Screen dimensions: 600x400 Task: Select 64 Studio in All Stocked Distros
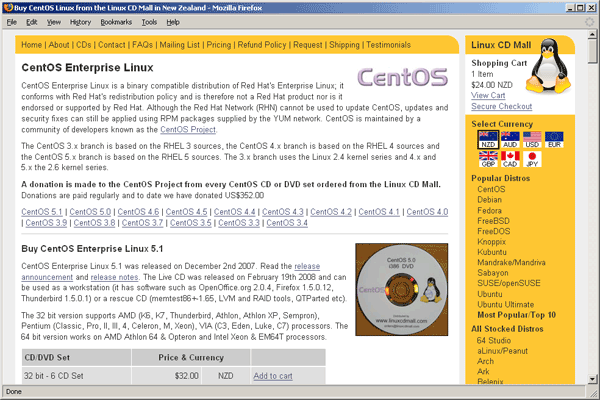(x=494, y=340)
